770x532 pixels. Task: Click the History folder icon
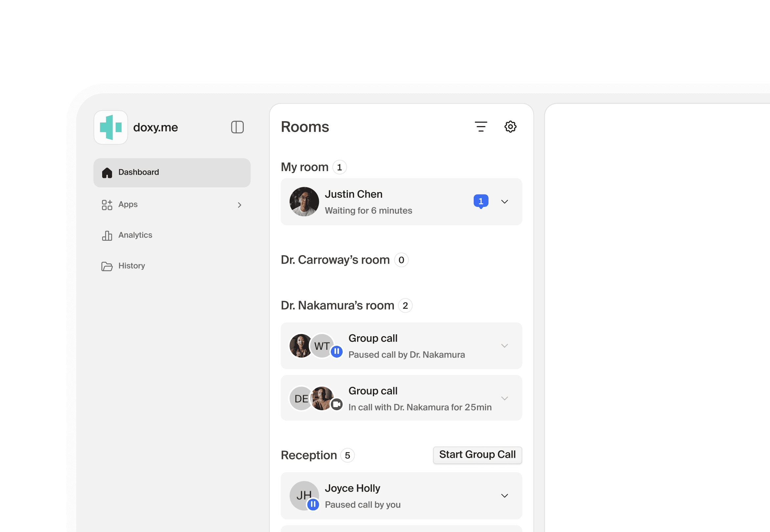click(107, 266)
